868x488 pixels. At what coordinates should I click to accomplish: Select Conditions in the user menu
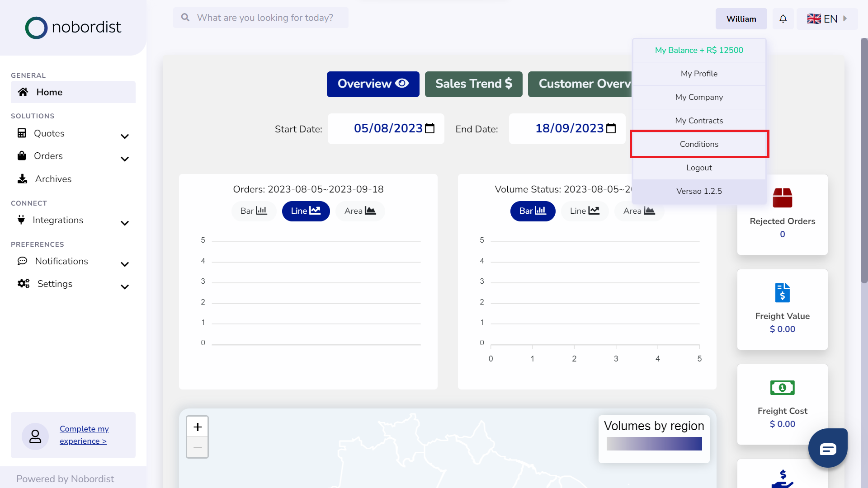tap(699, 144)
